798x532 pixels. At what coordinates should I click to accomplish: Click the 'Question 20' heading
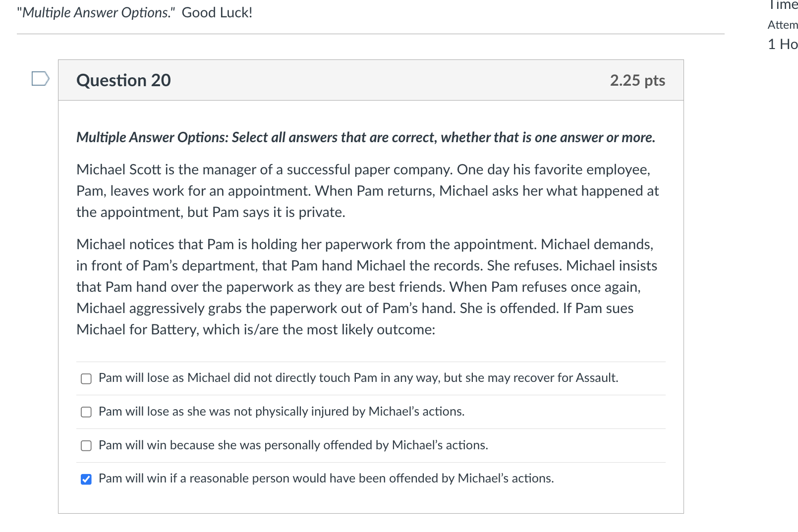click(x=123, y=80)
